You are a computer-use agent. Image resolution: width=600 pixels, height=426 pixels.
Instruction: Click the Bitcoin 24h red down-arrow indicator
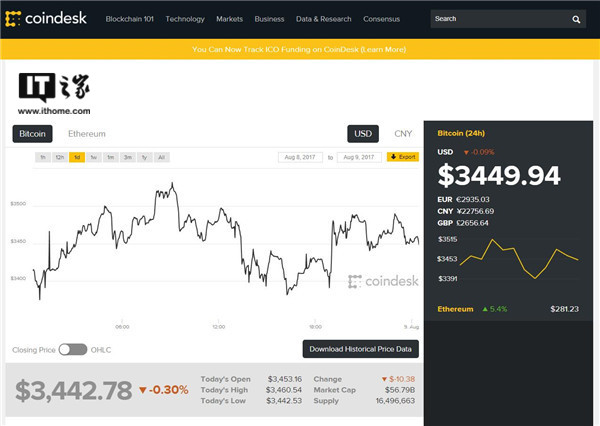click(466, 152)
